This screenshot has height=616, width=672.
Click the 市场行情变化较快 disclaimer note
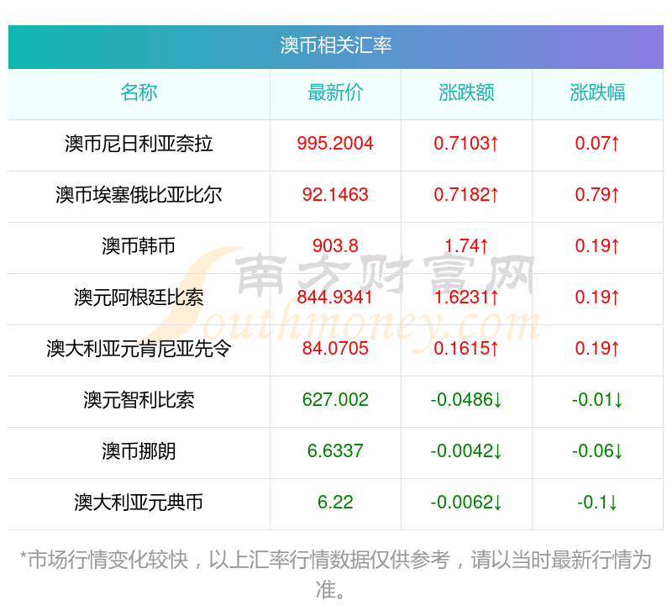(x=335, y=575)
